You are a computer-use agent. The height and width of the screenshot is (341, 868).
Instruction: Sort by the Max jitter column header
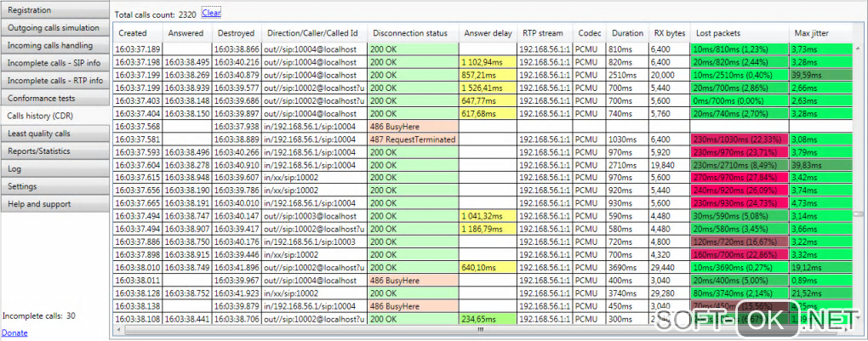tap(821, 33)
